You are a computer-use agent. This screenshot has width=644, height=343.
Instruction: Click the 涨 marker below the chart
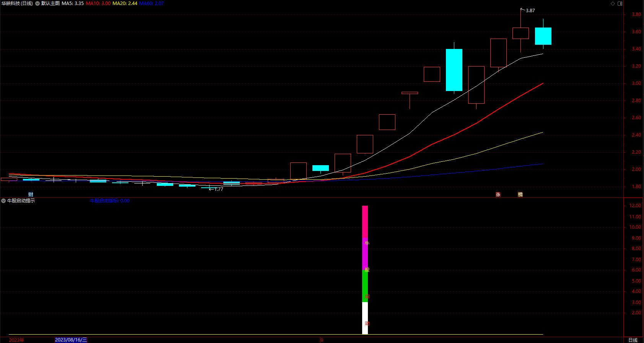click(x=498, y=195)
